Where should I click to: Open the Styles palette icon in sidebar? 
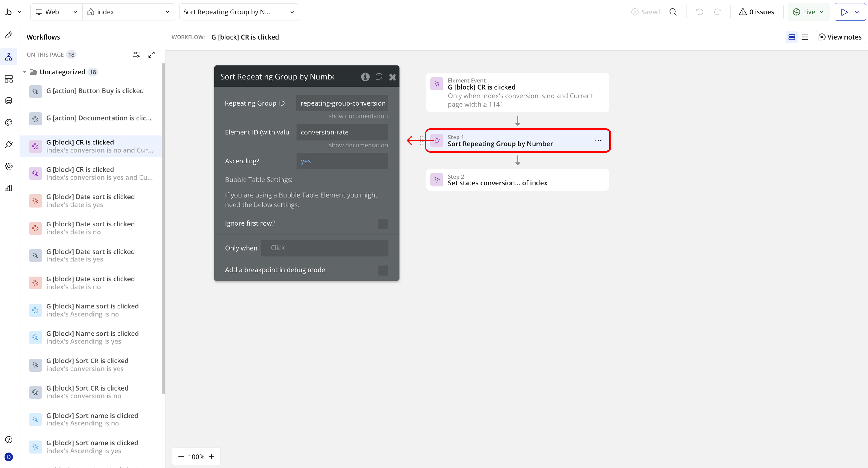click(9, 122)
